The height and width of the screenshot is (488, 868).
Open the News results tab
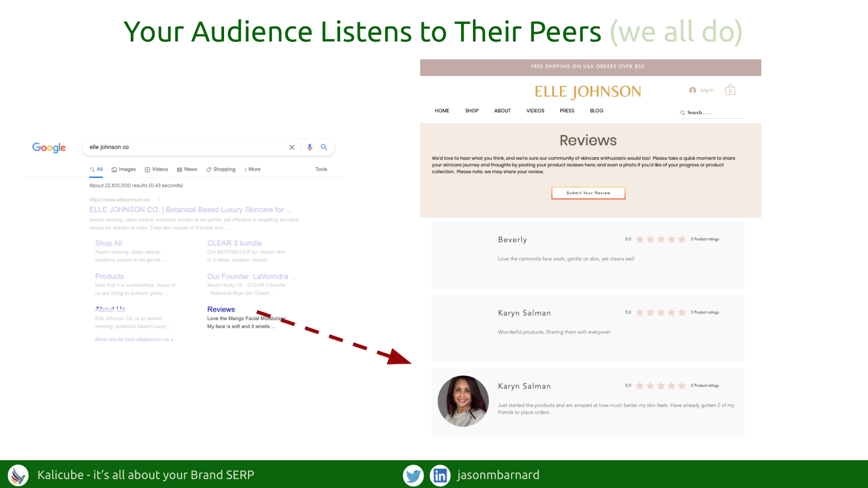(x=187, y=169)
